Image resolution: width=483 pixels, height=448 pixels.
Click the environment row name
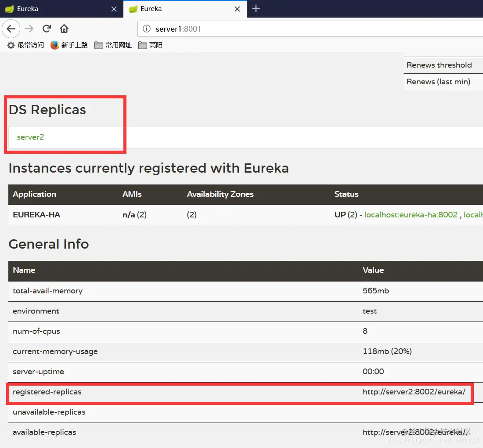click(x=36, y=311)
